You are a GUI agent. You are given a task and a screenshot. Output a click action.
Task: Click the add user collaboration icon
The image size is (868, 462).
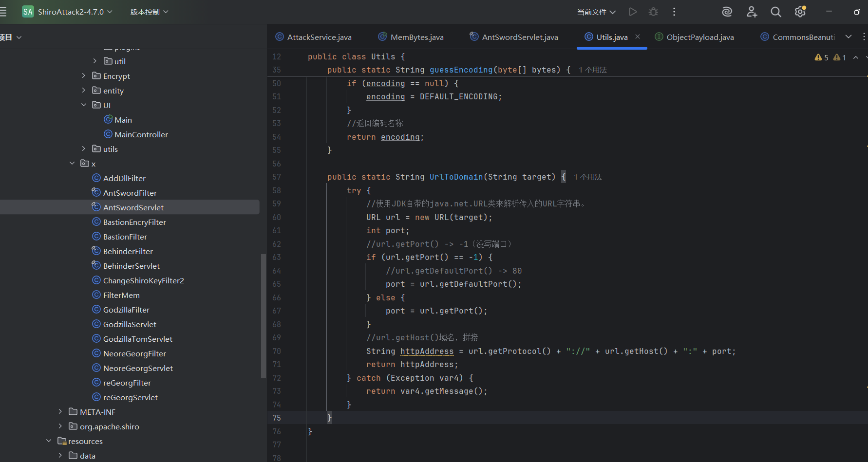click(752, 12)
